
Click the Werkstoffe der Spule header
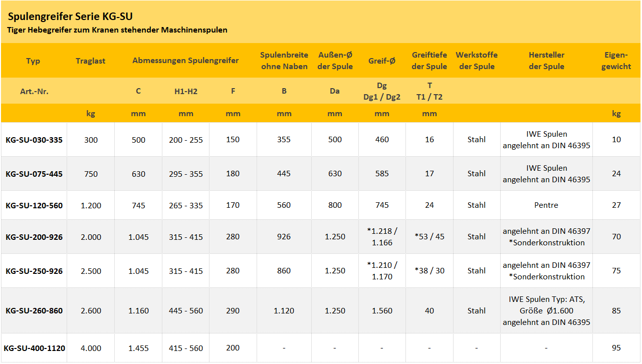pos(477,61)
